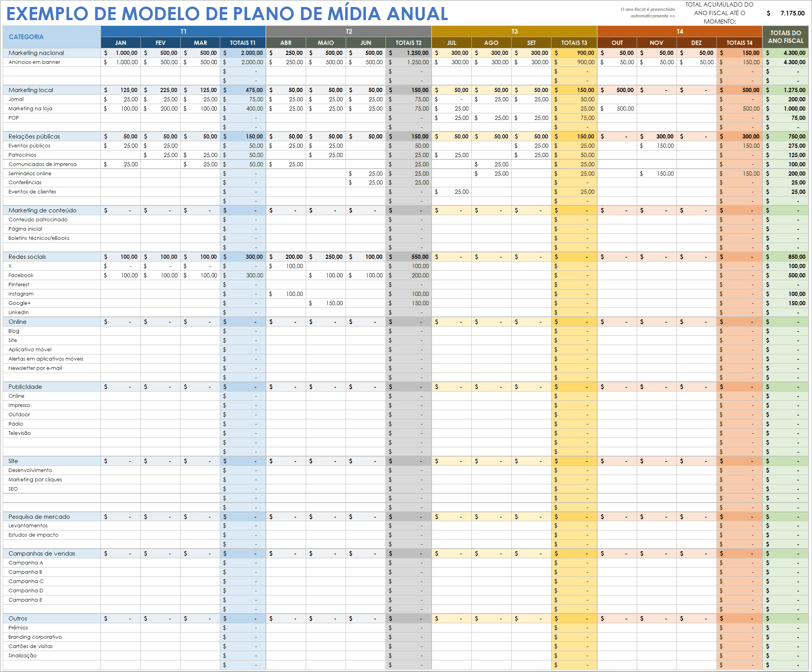The width and height of the screenshot is (812, 672).
Task: Click the FEV month header
Action: point(161,43)
